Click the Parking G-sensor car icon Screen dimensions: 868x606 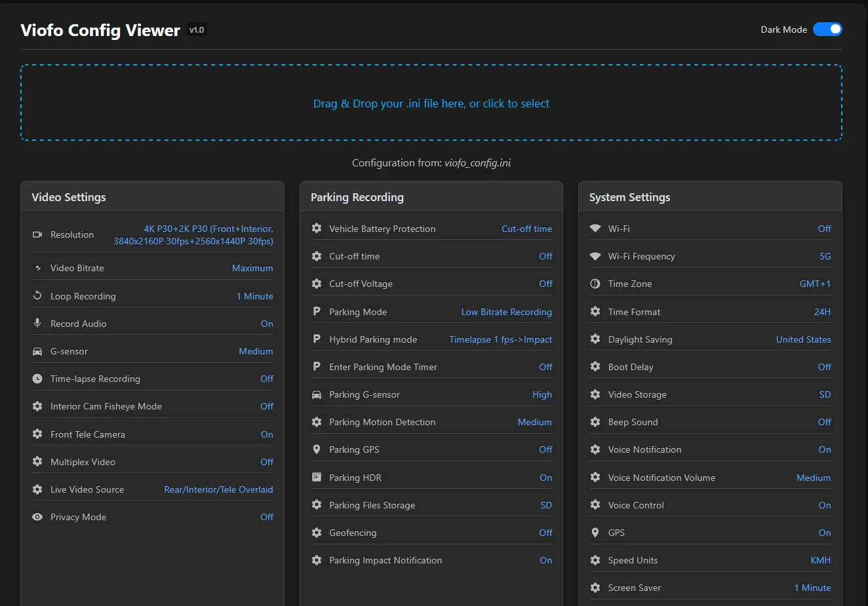point(317,394)
